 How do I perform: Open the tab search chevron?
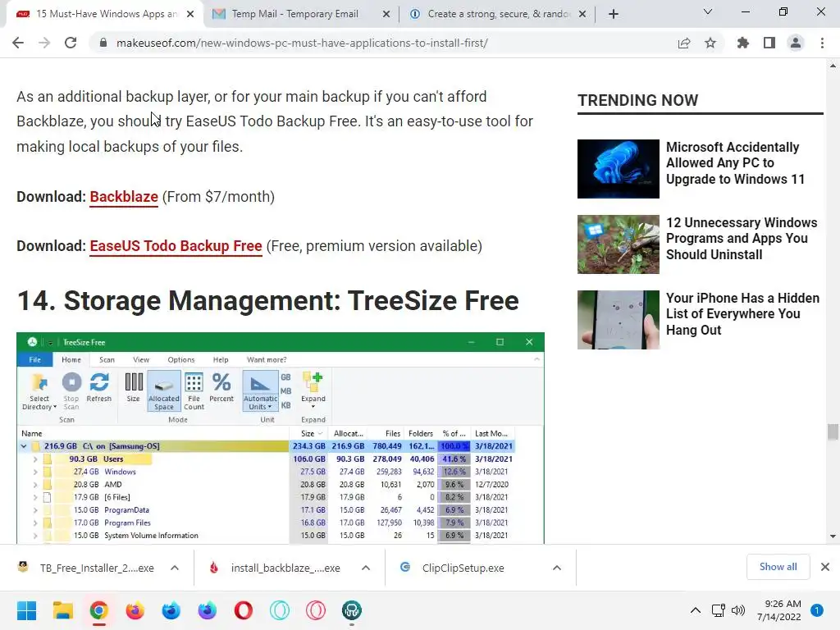(x=708, y=11)
